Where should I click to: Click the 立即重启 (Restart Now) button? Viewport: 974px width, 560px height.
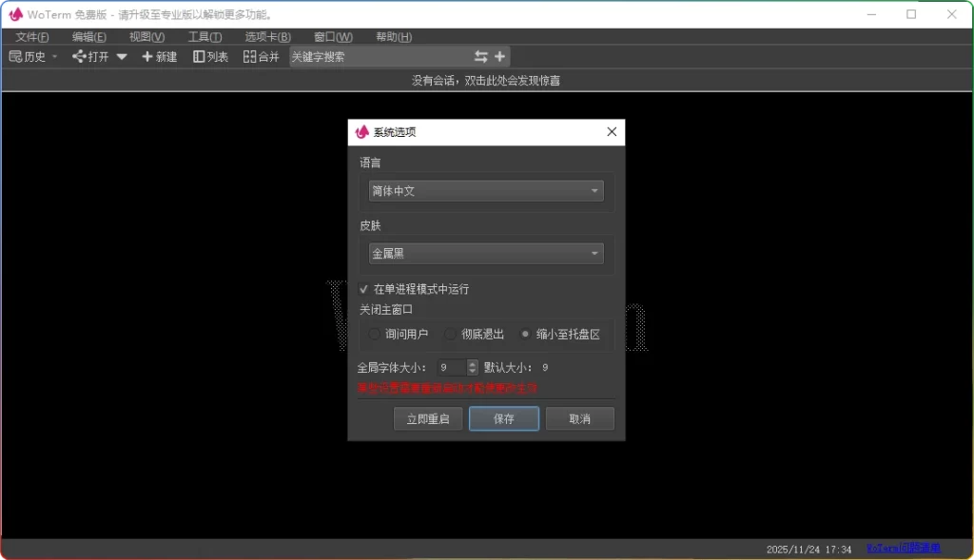[x=427, y=418]
